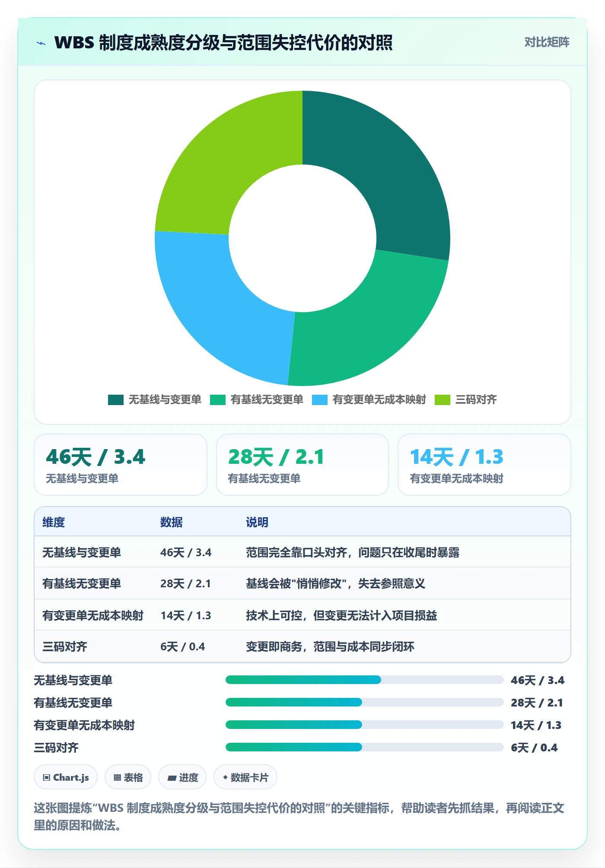Viewport: 605px width, 868px height.
Task: Click progress bar for 三码对齐
Action: 364,747
